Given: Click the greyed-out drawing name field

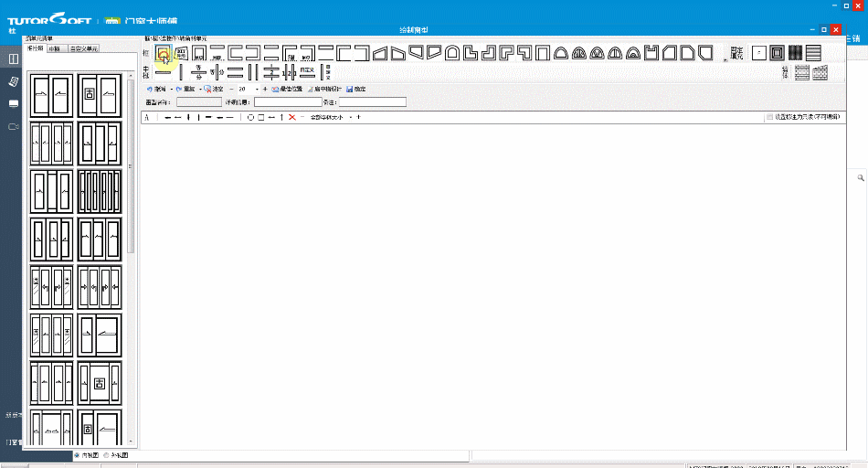Looking at the screenshot, I should (x=199, y=101).
